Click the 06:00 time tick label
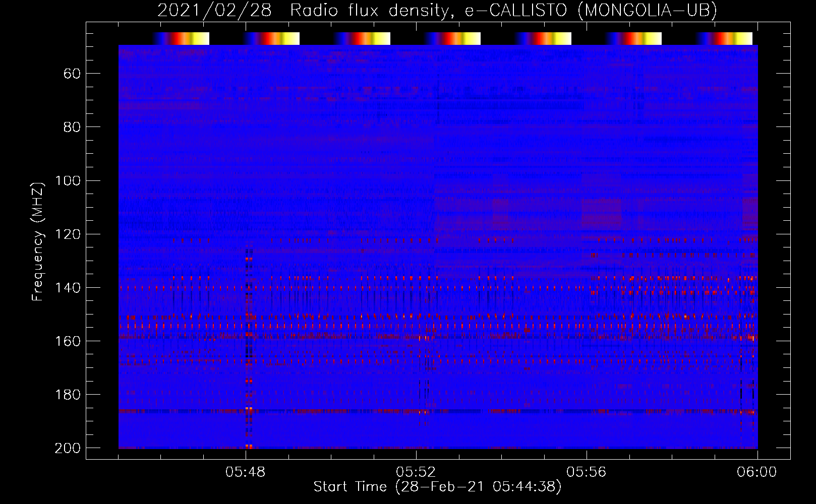Viewport: 816px width, 504px height. [757, 472]
